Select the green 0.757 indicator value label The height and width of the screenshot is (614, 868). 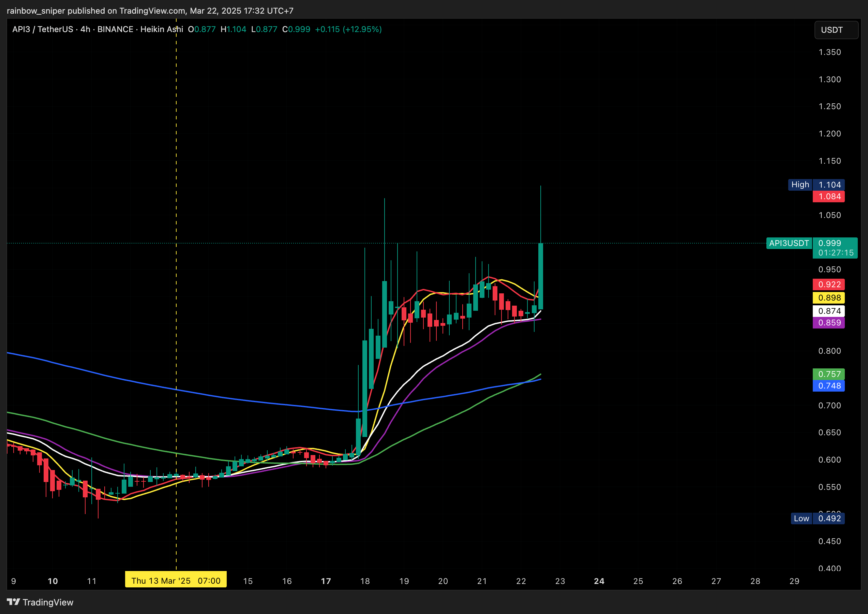829,374
